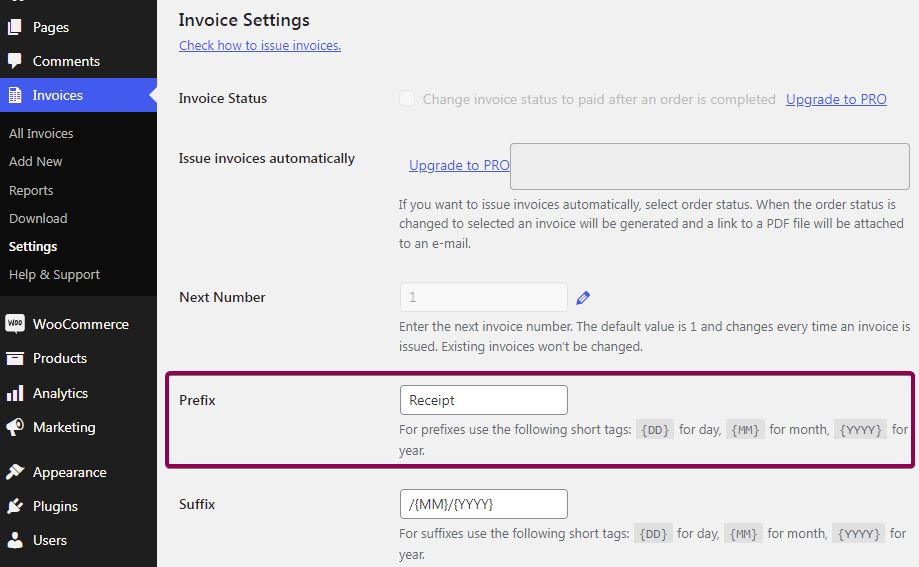Click the Marketing megaphone icon
The width and height of the screenshot is (919, 567).
click(15, 427)
